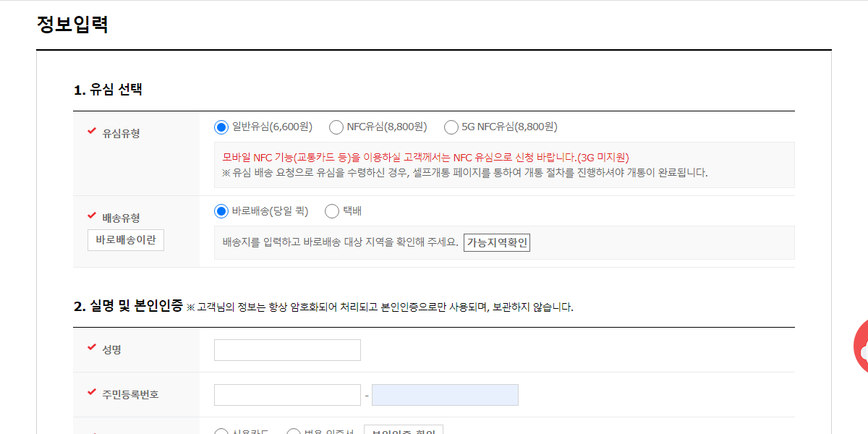Select the 일반유심(6,600원) option

pyautogui.click(x=221, y=127)
